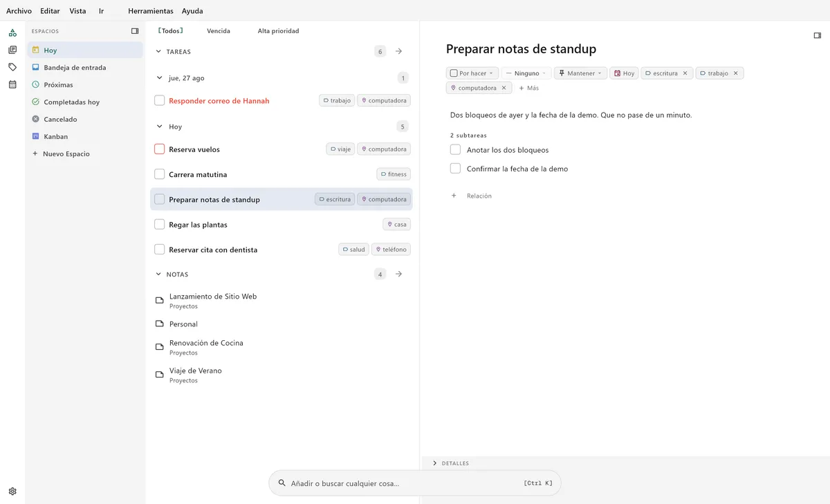This screenshot has height=504, width=830.
Task: Click the salud tag on dentista task
Action: [x=353, y=250]
